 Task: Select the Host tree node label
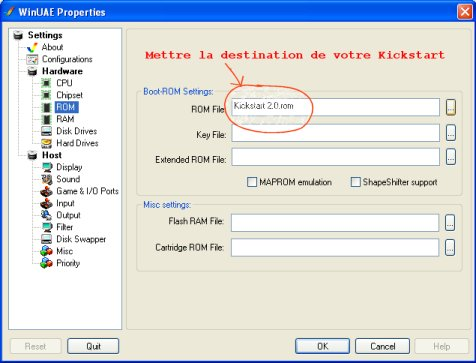point(52,155)
